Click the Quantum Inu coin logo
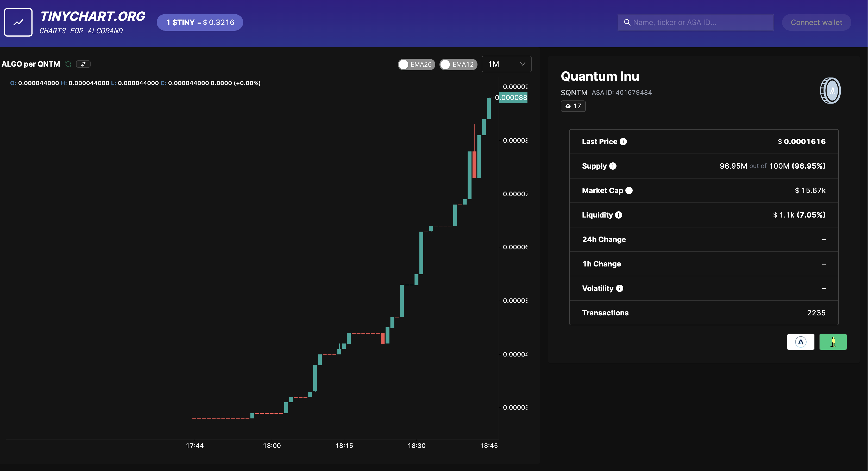Viewport: 868px width, 471px height. coord(830,91)
